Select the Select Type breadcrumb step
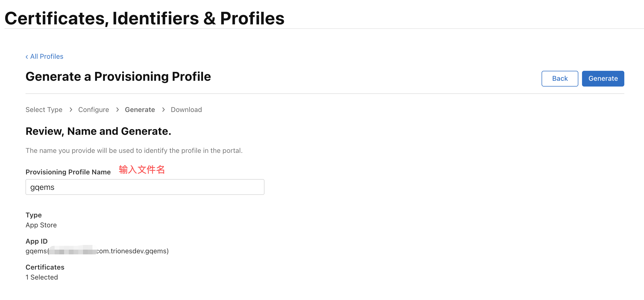Image resolution: width=644 pixels, height=300 pixels. click(x=44, y=110)
